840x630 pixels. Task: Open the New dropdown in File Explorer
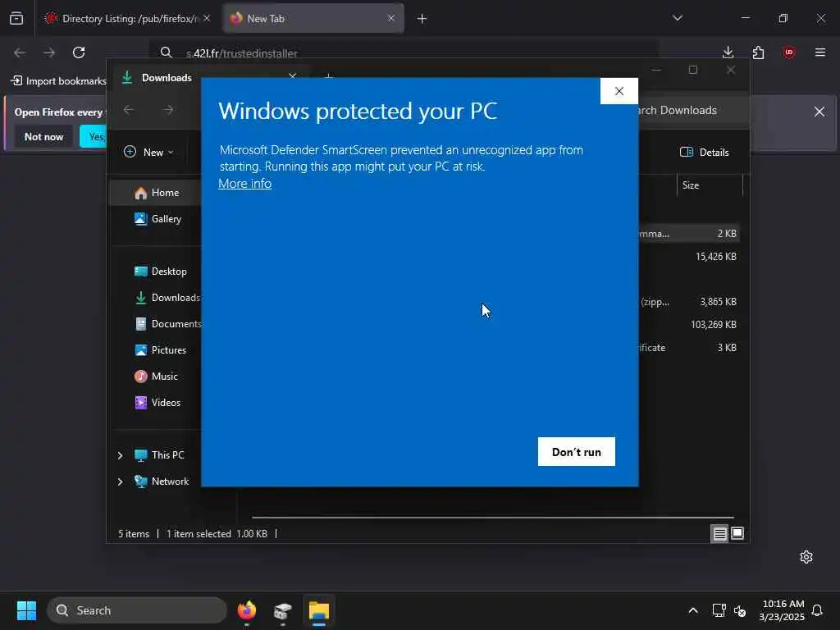click(149, 152)
